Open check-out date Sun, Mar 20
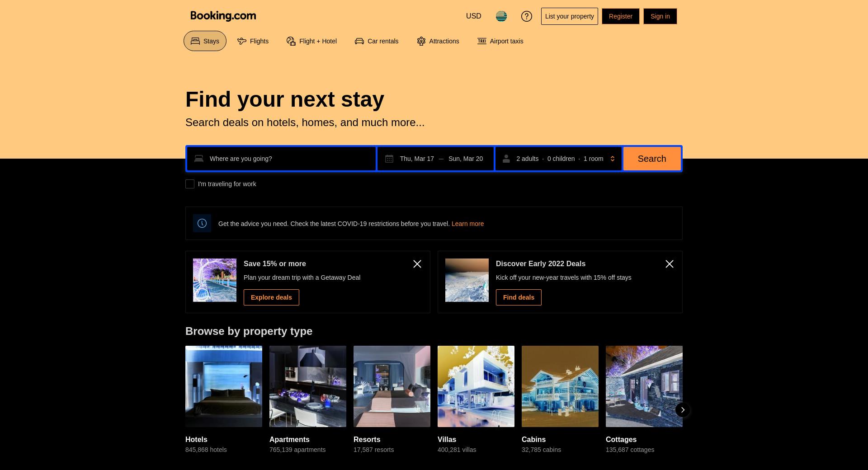The height and width of the screenshot is (470, 868). (x=466, y=159)
